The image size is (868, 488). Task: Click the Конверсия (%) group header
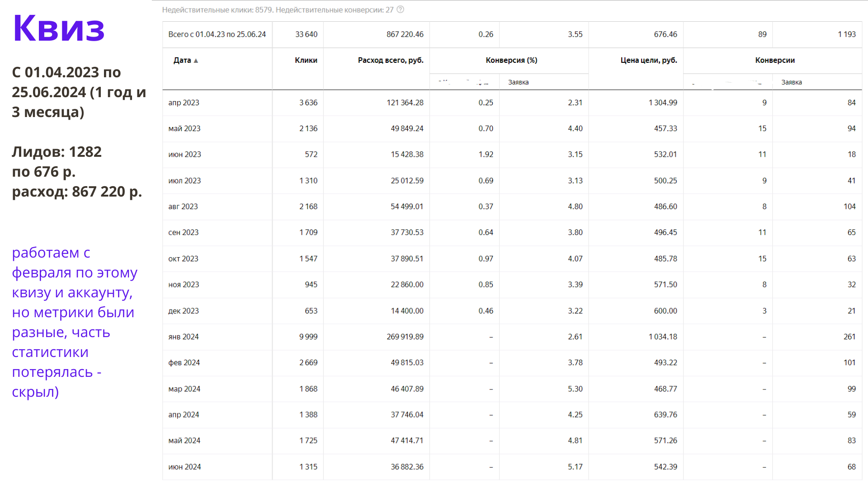click(511, 60)
